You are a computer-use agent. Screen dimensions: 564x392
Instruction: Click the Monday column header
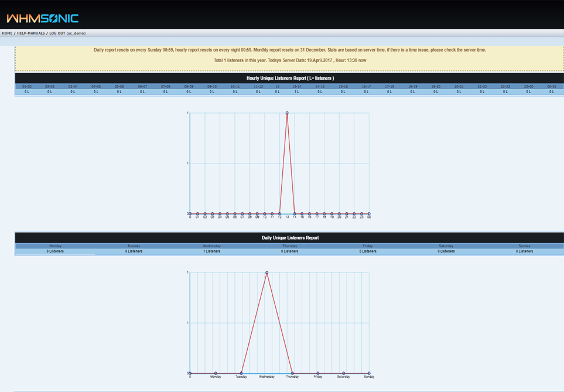(55, 246)
